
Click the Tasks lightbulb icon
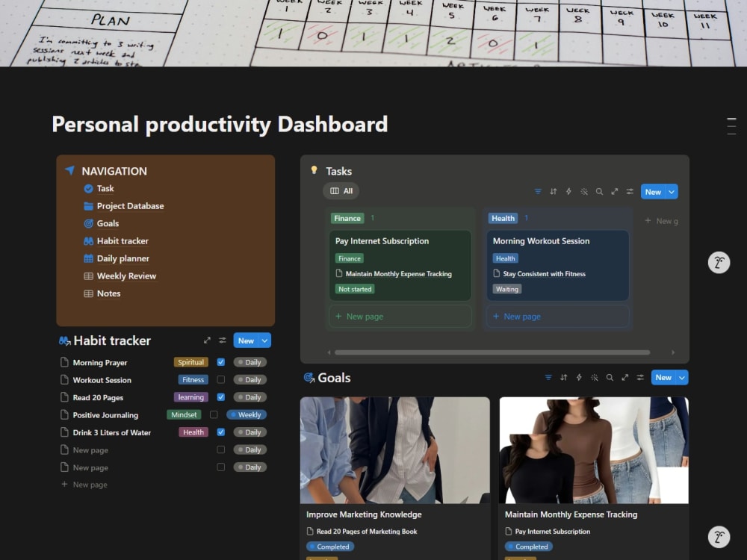[314, 170]
